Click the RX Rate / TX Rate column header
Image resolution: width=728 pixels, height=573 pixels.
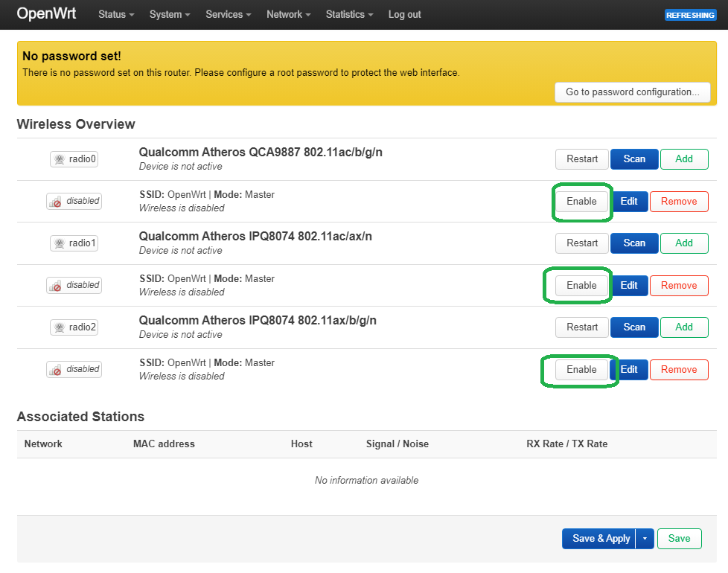[567, 444]
